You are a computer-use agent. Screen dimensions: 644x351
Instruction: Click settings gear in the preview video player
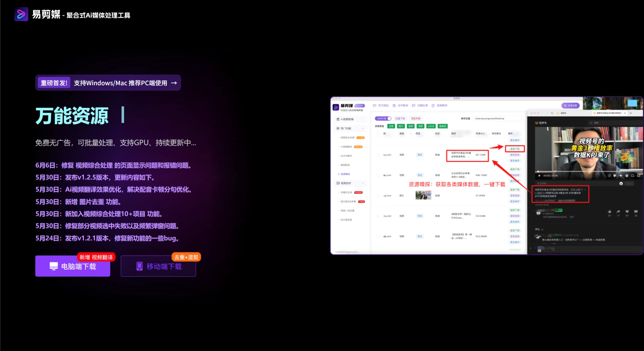point(627,176)
